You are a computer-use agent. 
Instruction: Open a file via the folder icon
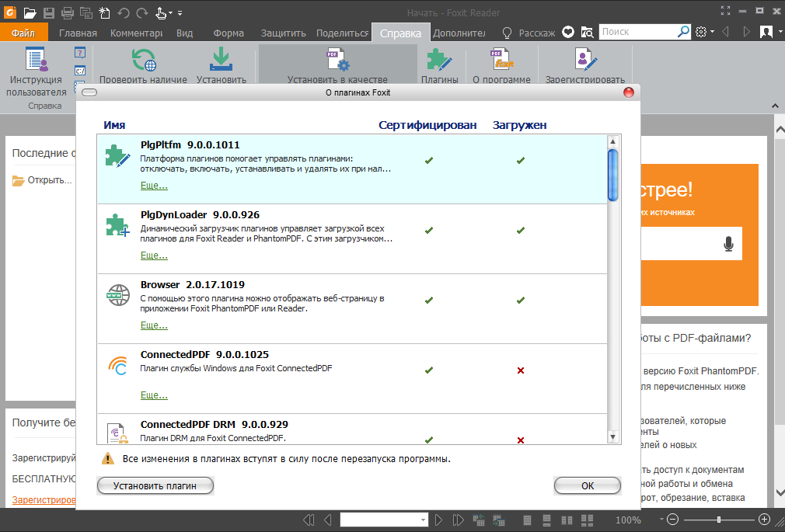tap(30, 12)
